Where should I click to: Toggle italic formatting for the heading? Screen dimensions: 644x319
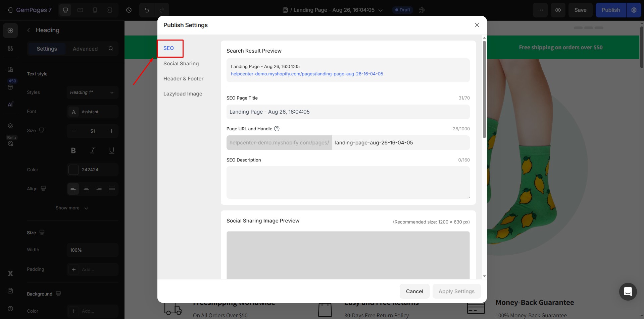(93, 150)
